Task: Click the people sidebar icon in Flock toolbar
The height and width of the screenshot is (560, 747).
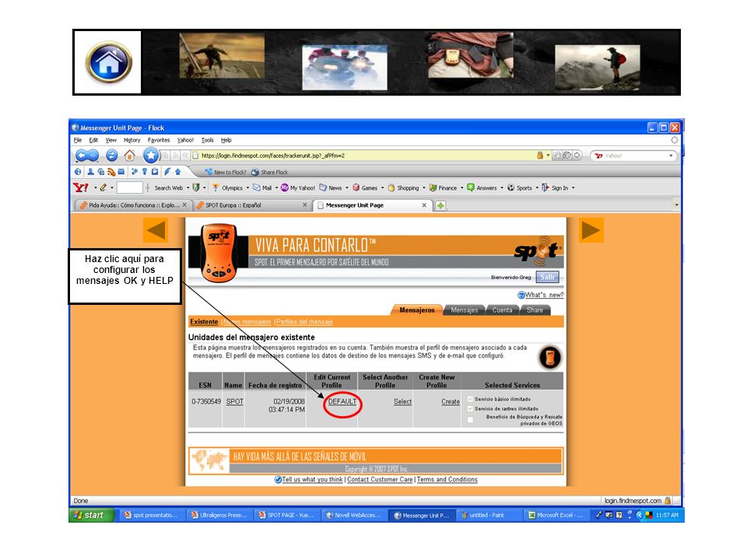Action: (x=90, y=171)
